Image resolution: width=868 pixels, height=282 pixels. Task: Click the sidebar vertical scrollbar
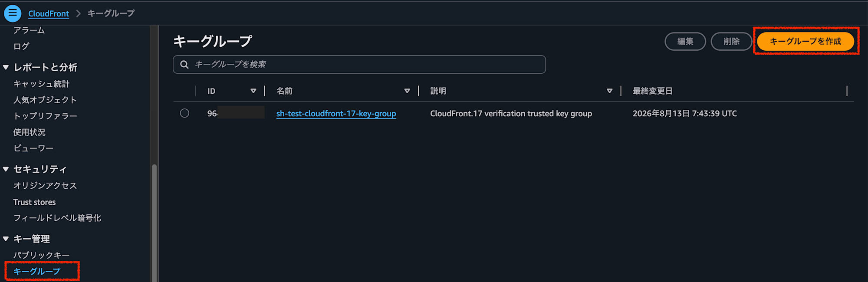pyautogui.click(x=154, y=223)
